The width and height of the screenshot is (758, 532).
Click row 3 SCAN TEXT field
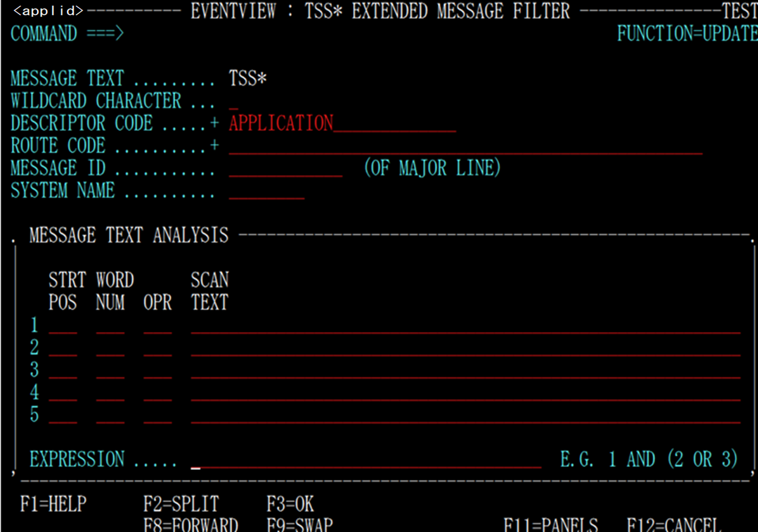pyautogui.click(x=466, y=370)
